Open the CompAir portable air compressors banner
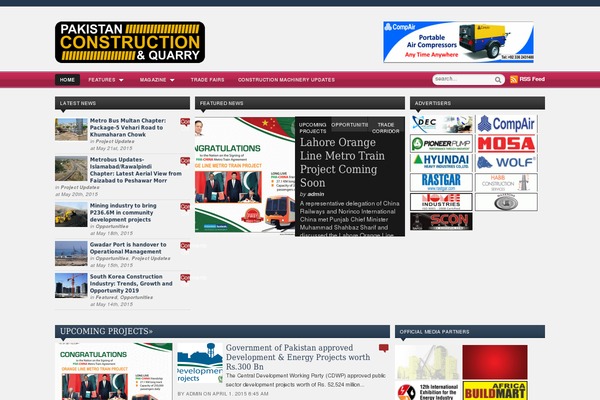 [458, 42]
